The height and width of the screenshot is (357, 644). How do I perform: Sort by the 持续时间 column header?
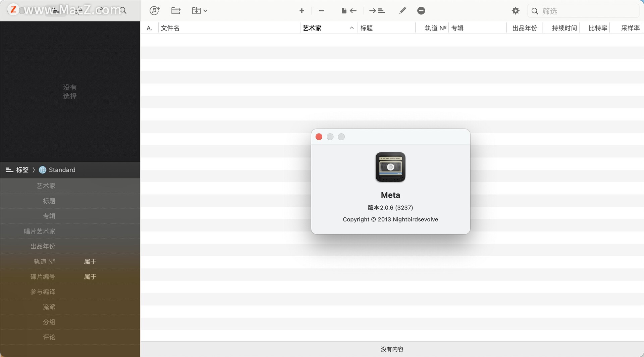(561, 28)
